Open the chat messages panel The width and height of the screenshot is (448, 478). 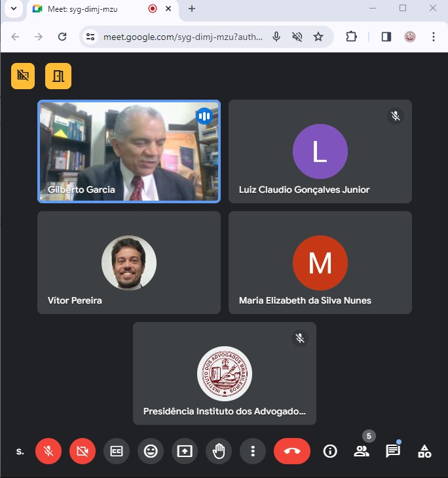[x=392, y=451]
